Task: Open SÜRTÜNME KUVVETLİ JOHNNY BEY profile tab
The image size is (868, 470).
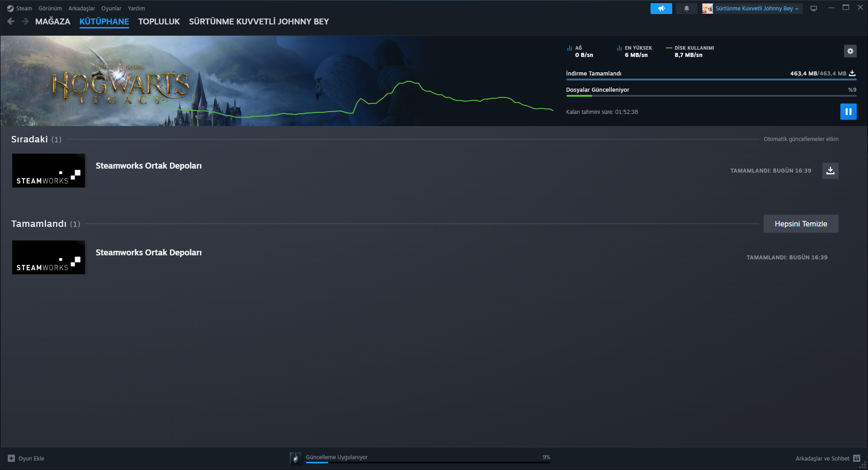Action: click(259, 22)
